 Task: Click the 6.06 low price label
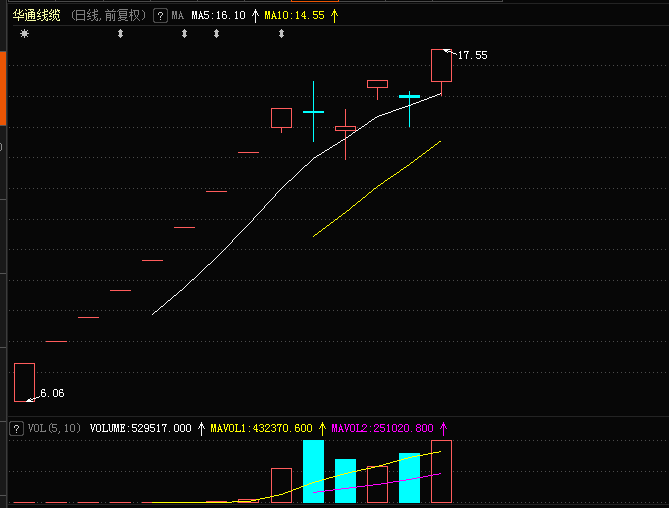tap(52, 393)
